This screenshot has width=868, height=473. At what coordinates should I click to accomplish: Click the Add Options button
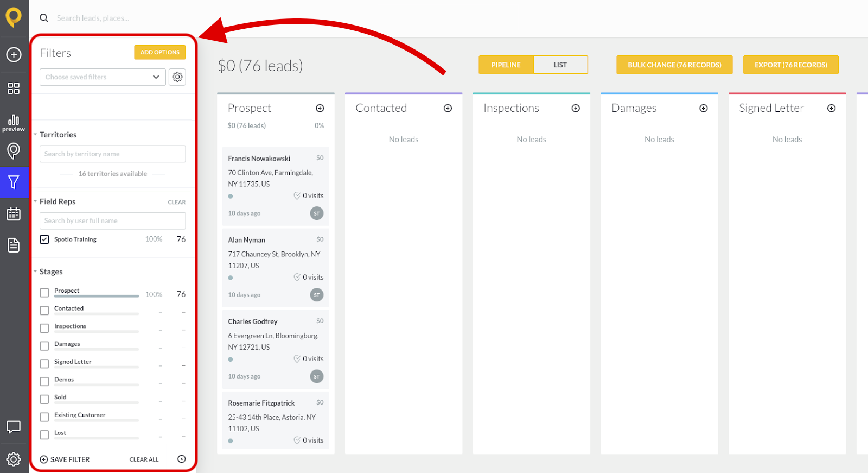pos(159,52)
